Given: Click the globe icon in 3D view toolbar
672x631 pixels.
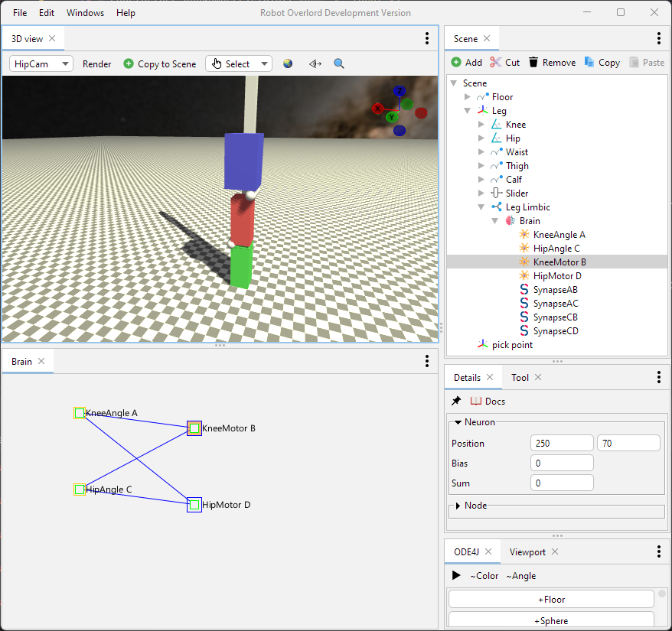Looking at the screenshot, I should click(x=288, y=63).
